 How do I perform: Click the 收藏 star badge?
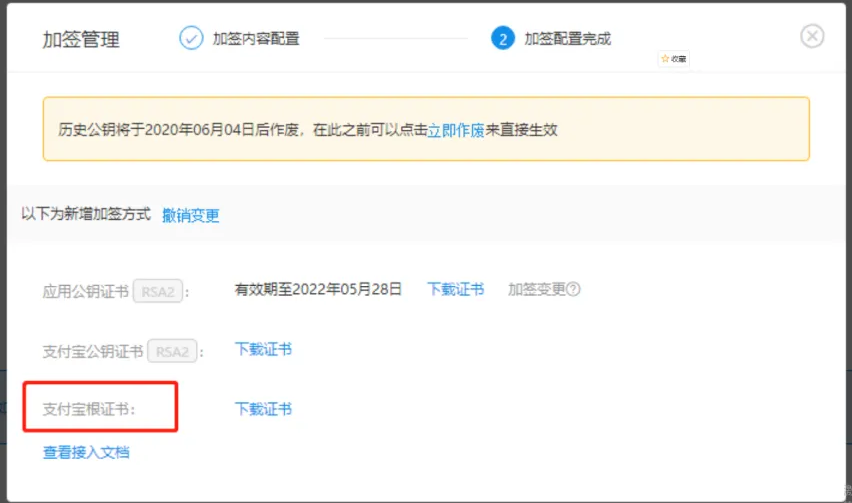pos(673,59)
